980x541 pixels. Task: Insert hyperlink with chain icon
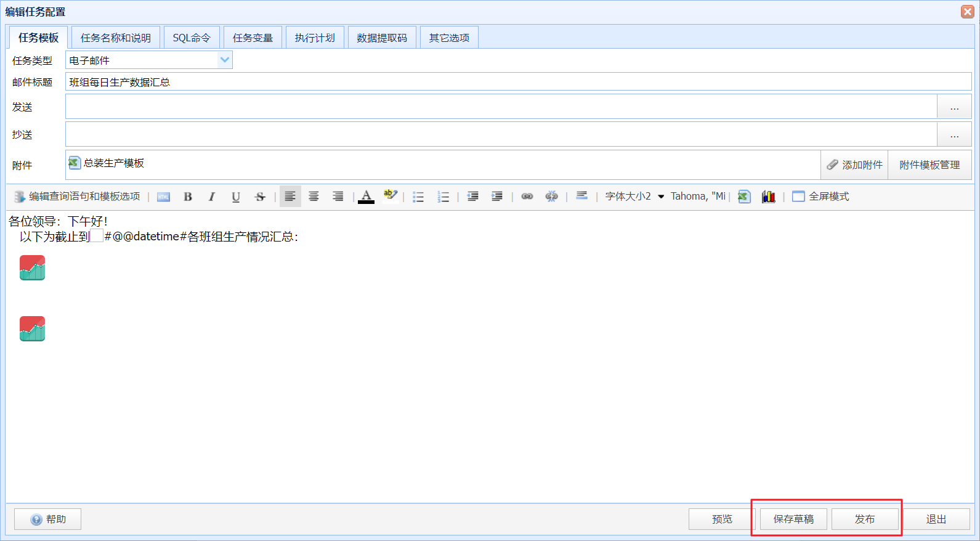click(x=527, y=197)
